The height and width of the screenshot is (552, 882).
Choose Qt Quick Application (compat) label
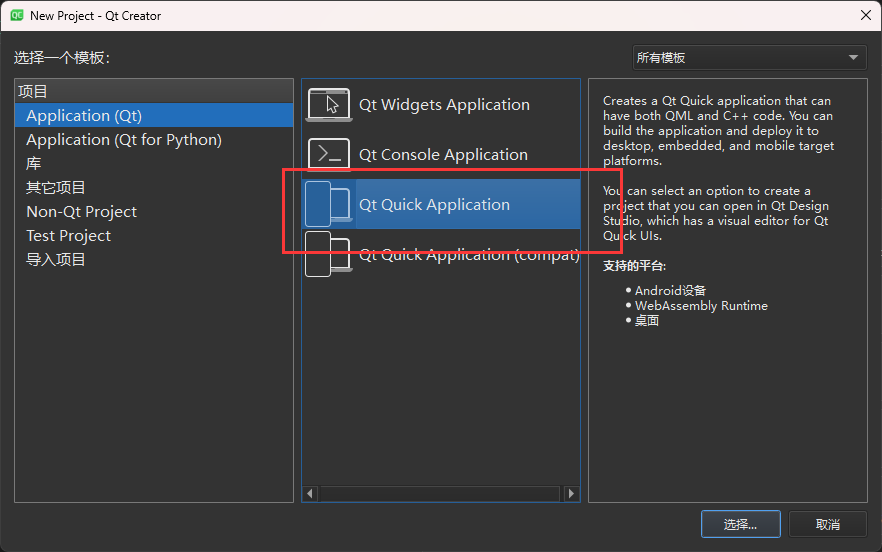point(469,255)
